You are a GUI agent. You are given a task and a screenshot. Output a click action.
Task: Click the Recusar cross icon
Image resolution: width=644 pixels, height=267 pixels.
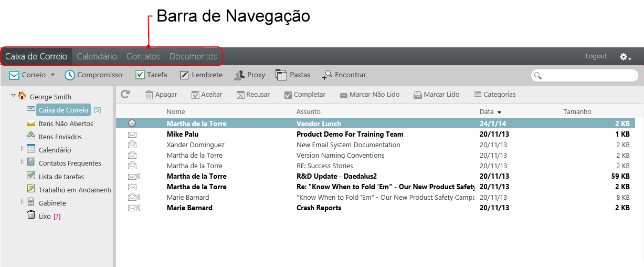(x=240, y=95)
